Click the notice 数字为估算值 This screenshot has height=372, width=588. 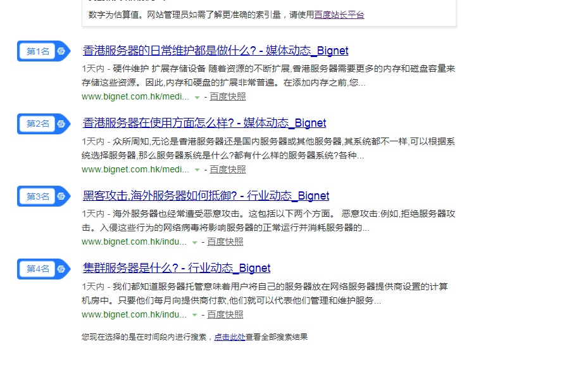(226, 15)
